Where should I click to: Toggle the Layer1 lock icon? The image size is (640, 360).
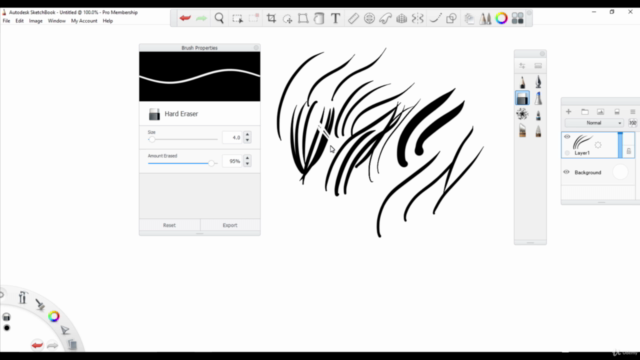[629, 151]
